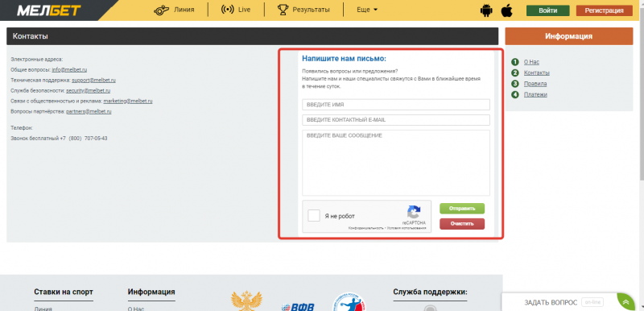Open the Еще dropdown menu
644x311 pixels.
pyautogui.click(x=367, y=10)
